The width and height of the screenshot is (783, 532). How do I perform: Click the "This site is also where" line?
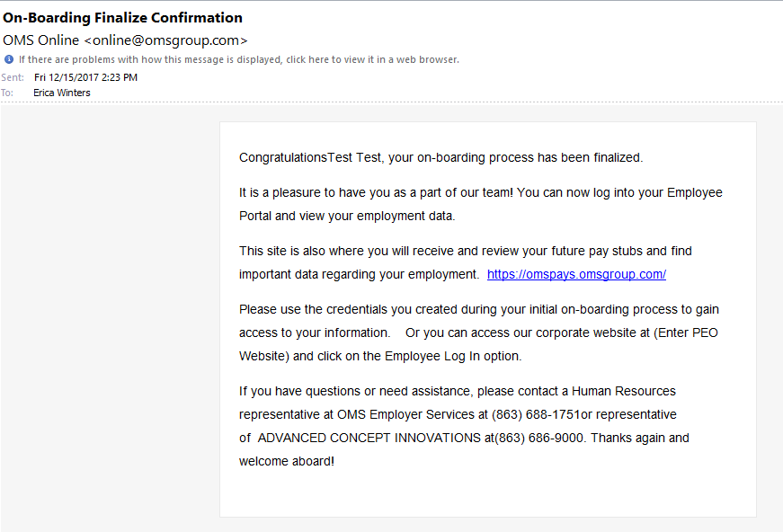coord(466,251)
